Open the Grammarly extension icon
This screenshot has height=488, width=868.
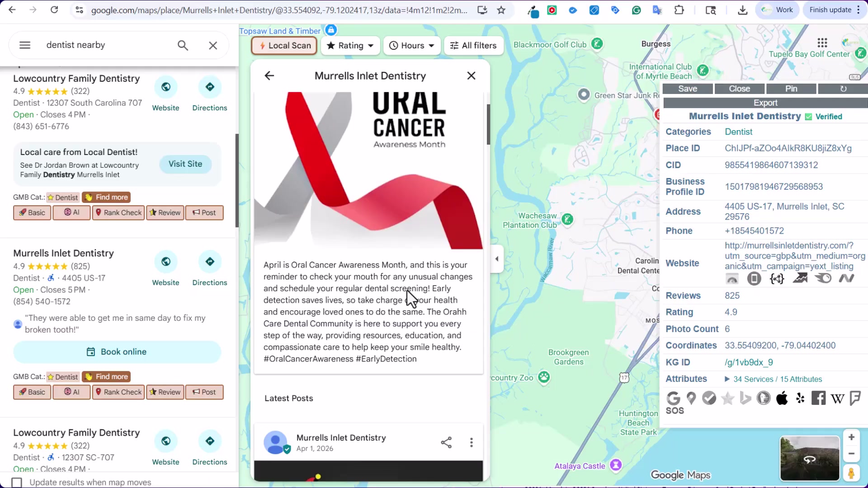[637, 10]
